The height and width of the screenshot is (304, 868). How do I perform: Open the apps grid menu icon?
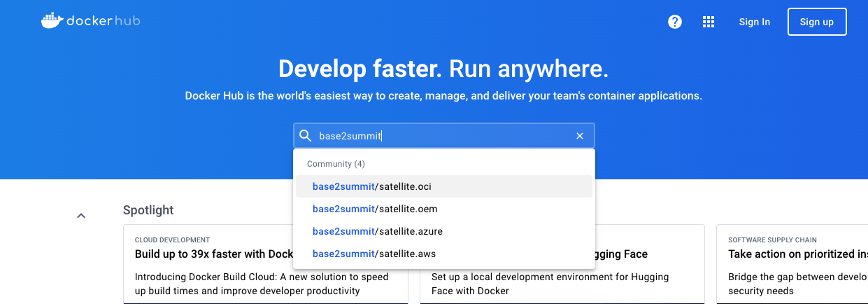(709, 22)
